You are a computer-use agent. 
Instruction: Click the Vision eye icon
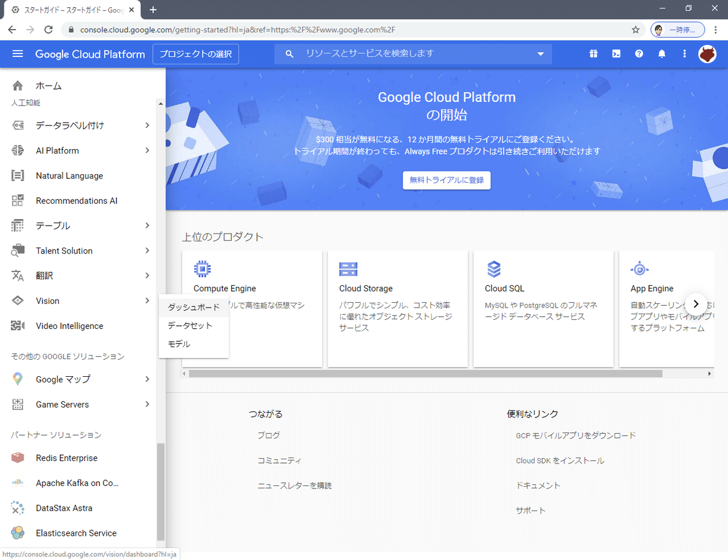[18, 301]
